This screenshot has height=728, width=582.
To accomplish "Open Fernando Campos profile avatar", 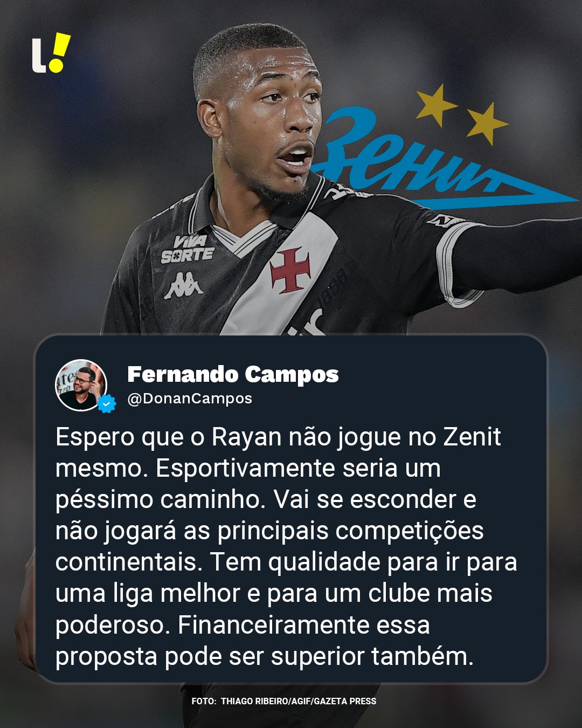I will click(x=81, y=385).
